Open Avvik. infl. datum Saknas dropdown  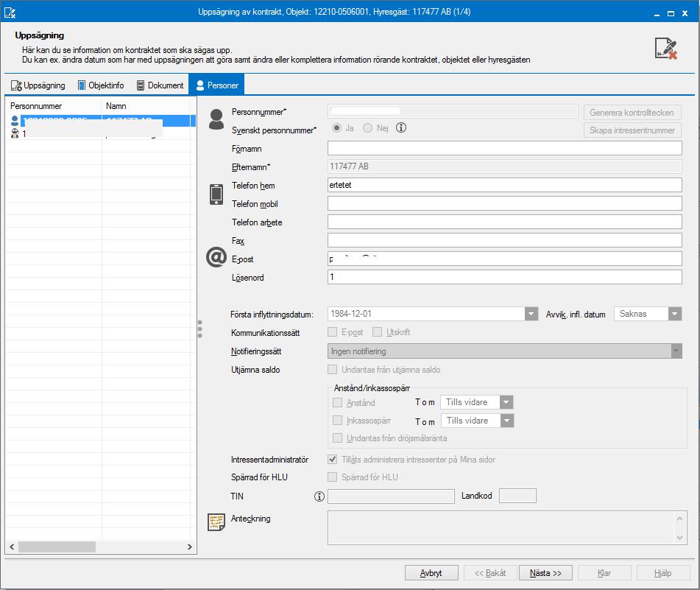click(675, 314)
